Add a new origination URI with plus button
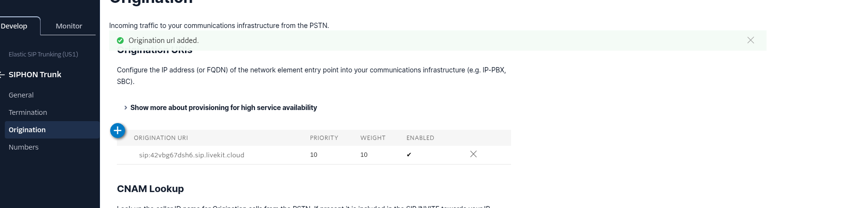 tap(118, 130)
